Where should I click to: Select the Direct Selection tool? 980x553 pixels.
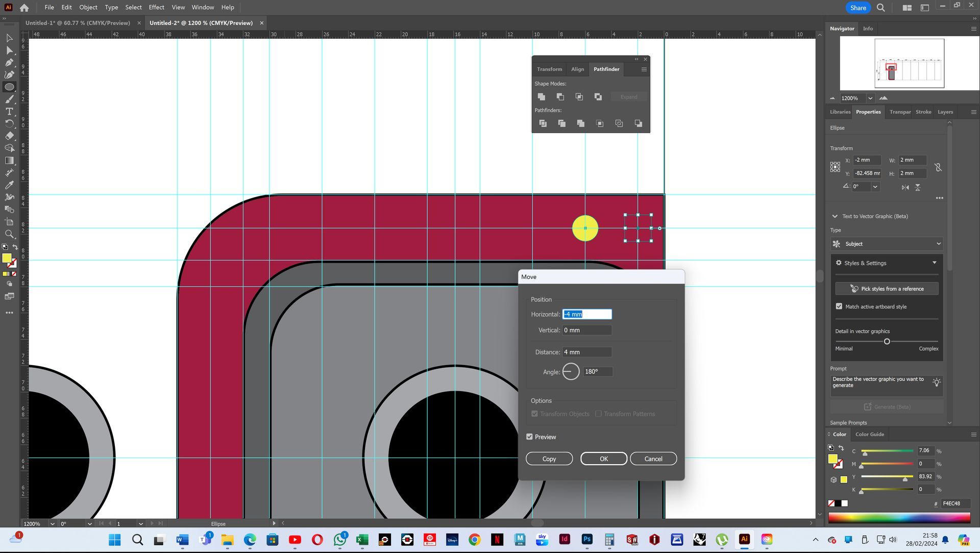pyautogui.click(x=9, y=50)
